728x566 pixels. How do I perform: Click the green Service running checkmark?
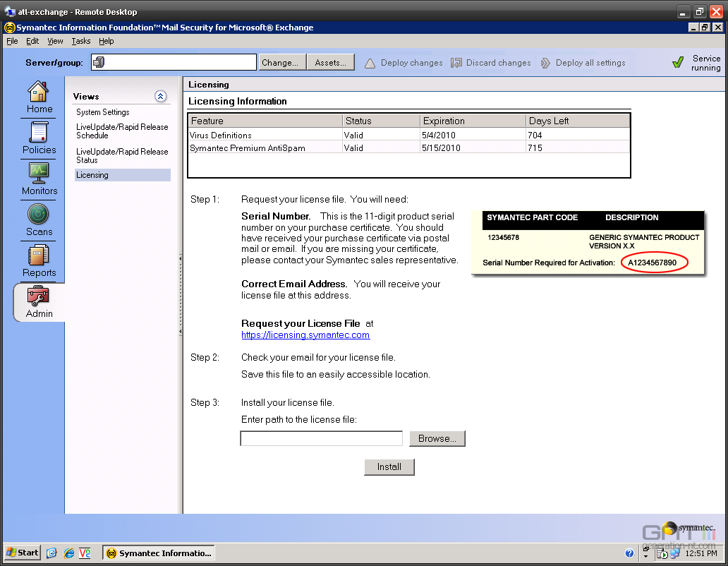click(x=678, y=62)
